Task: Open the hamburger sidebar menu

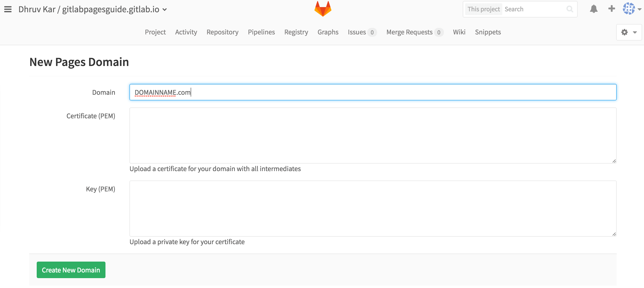Action: [8, 9]
